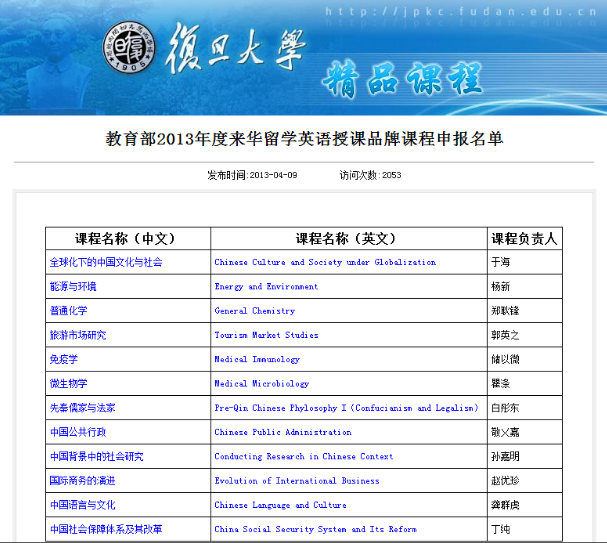The width and height of the screenshot is (607, 543).
Task: Open China Social Security System and Its Reform link
Action: (316, 529)
